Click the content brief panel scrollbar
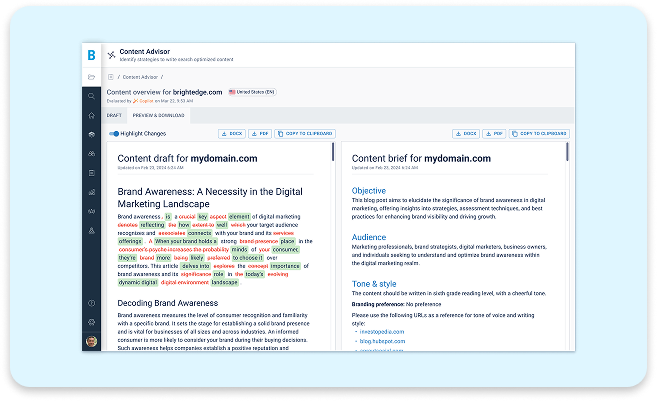Screen dimensions: 657x401 click(567, 152)
